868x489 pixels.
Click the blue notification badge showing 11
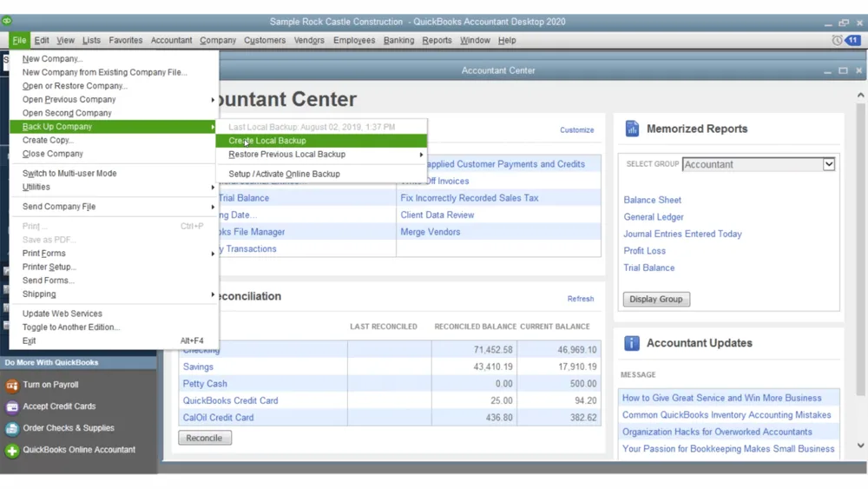pyautogui.click(x=853, y=40)
